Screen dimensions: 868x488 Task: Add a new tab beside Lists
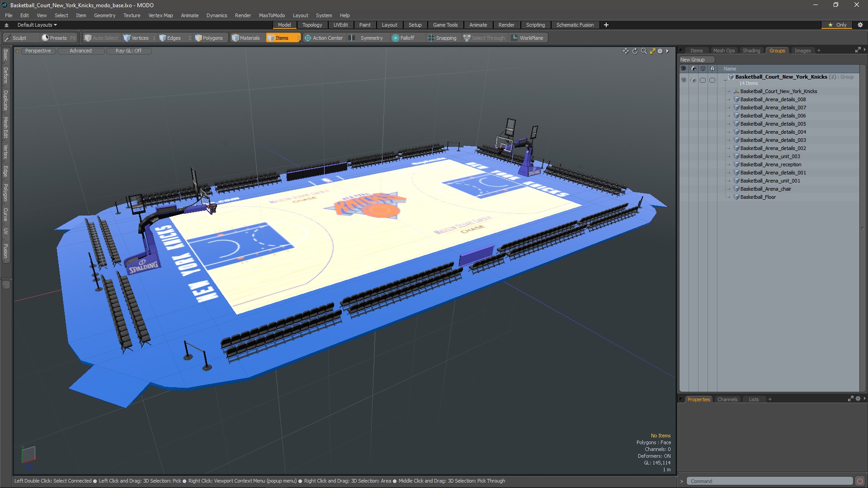point(770,399)
